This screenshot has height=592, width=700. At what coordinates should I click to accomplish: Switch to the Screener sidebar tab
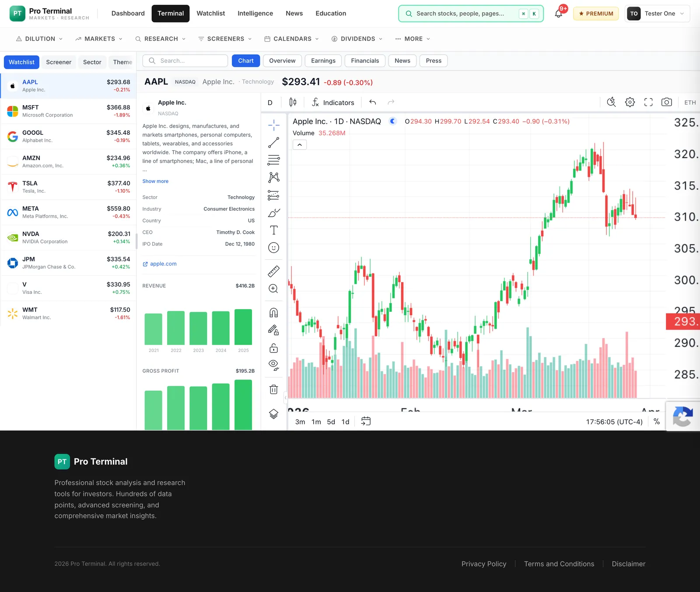tap(59, 62)
